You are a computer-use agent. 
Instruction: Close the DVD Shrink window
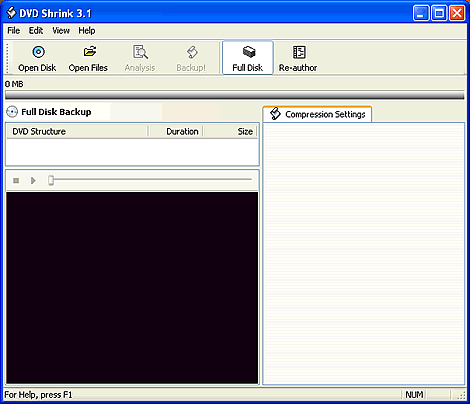pos(457,13)
